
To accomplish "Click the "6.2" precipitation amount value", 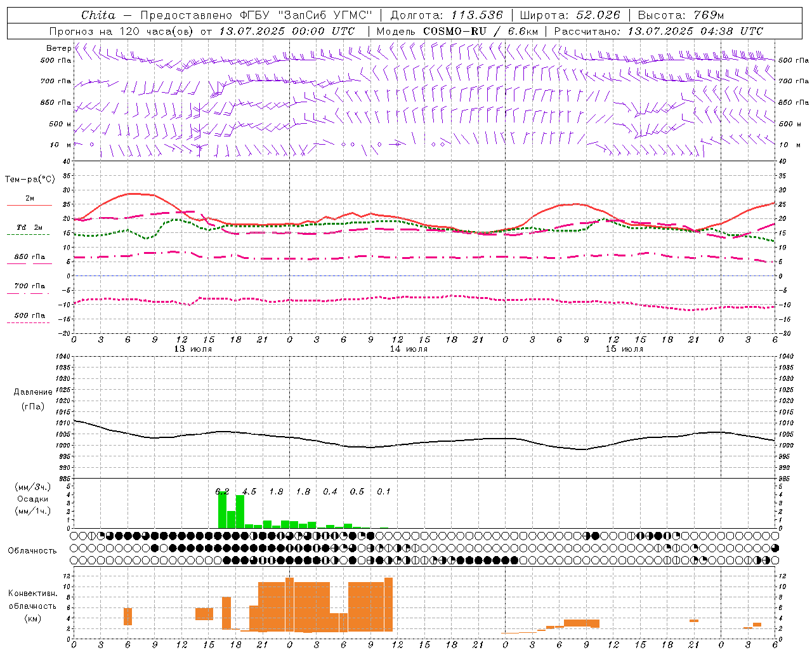I will [222, 491].
